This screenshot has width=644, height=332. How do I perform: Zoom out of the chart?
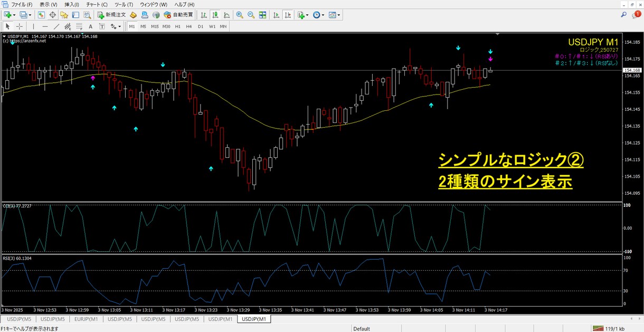point(251,15)
